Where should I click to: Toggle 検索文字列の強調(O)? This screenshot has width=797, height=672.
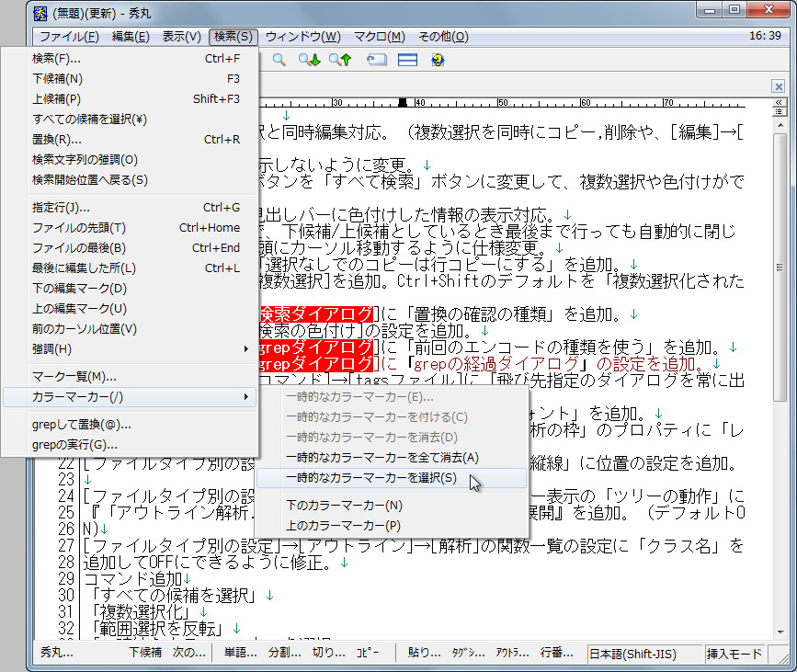pos(130,160)
